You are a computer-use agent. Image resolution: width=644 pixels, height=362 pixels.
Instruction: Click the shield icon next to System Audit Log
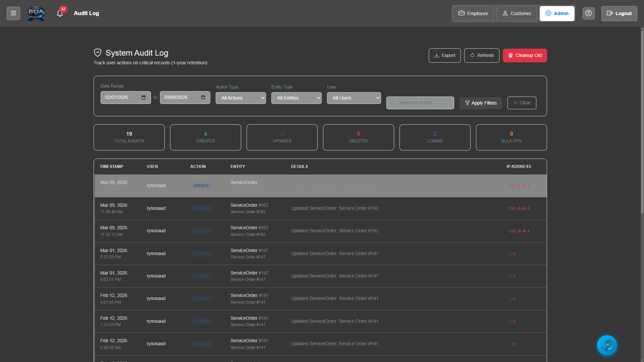(97, 53)
